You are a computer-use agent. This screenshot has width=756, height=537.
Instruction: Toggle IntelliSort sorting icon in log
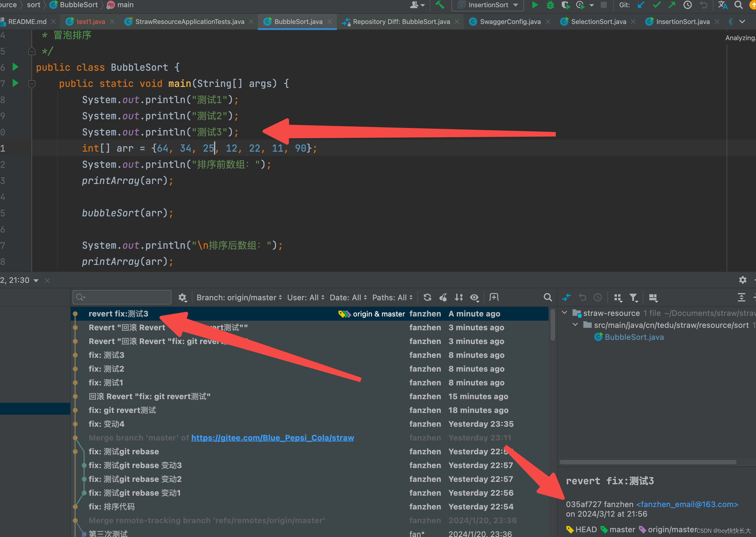click(459, 297)
